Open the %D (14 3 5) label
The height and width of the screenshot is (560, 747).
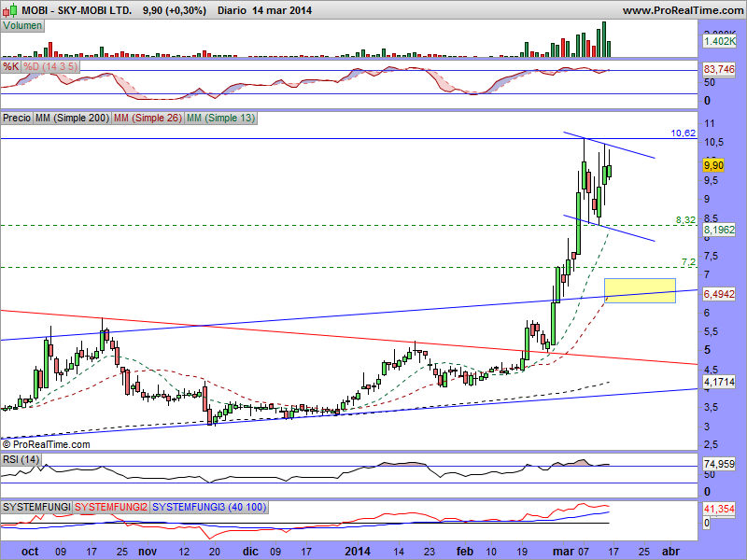[x=50, y=66]
